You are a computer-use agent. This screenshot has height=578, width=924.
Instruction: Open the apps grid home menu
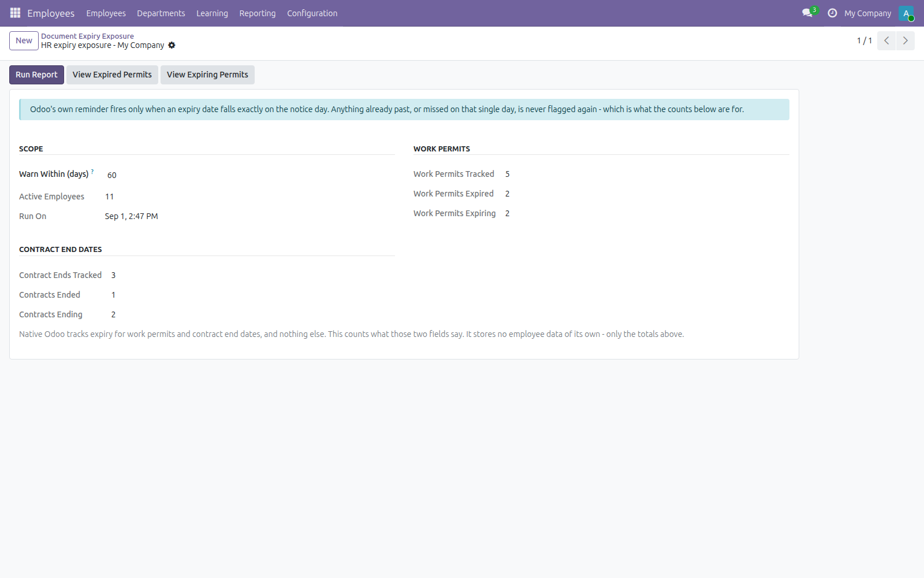click(x=16, y=13)
